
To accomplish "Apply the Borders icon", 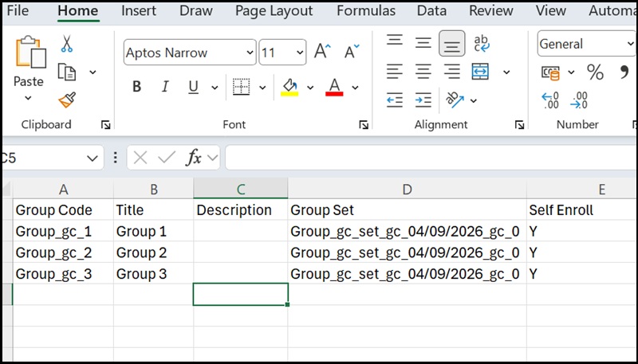I will click(241, 87).
